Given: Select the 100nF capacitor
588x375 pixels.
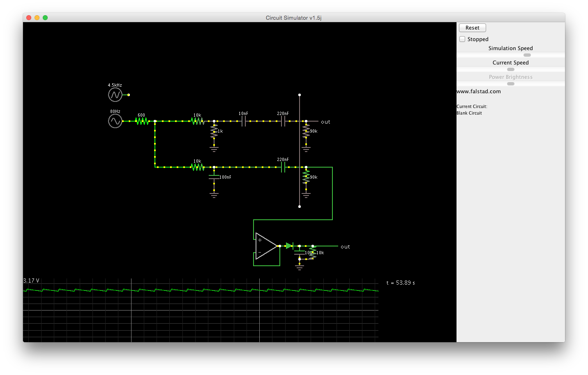Looking at the screenshot, I should (214, 177).
